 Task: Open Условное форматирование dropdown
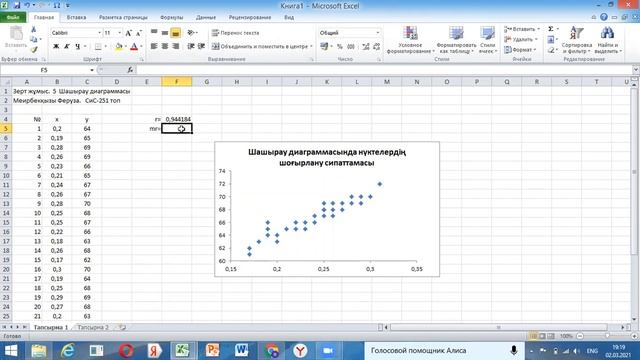pyautogui.click(x=410, y=40)
